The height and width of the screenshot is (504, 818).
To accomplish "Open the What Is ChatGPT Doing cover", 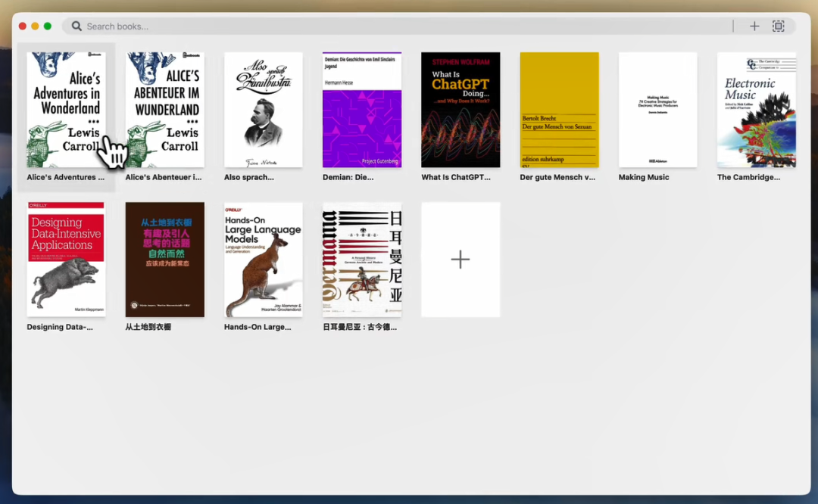I will [x=461, y=110].
